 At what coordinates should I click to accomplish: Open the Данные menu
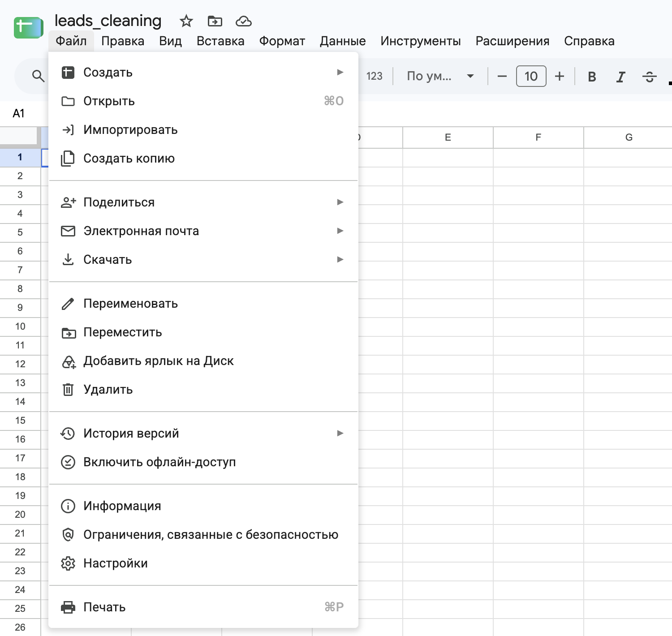tap(343, 41)
